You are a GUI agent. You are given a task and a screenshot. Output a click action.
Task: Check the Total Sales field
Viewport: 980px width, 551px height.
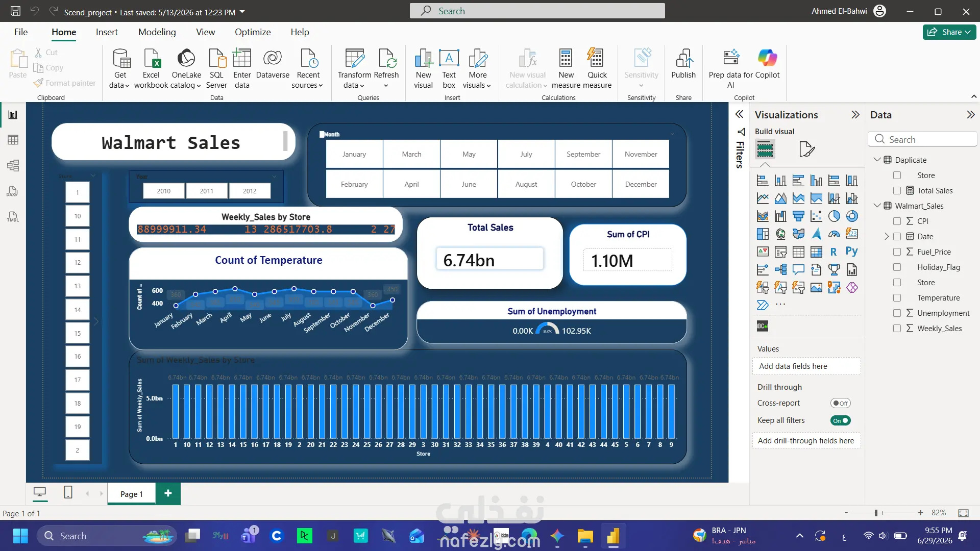(x=897, y=191)
